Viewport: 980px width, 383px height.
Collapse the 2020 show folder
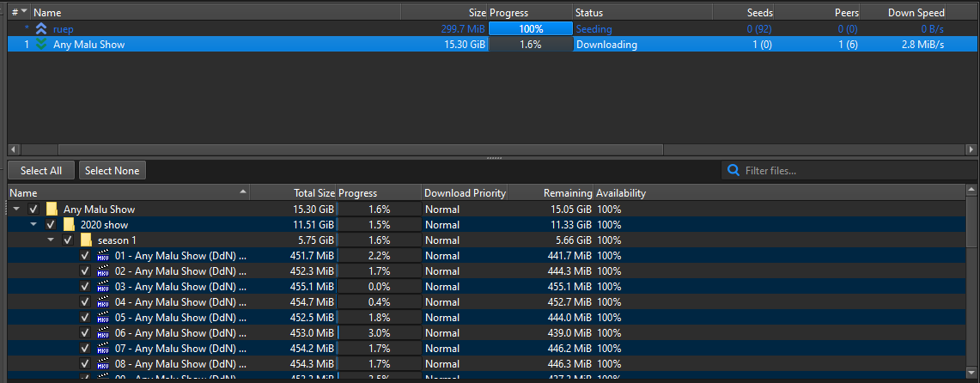(x=33, y=225)
